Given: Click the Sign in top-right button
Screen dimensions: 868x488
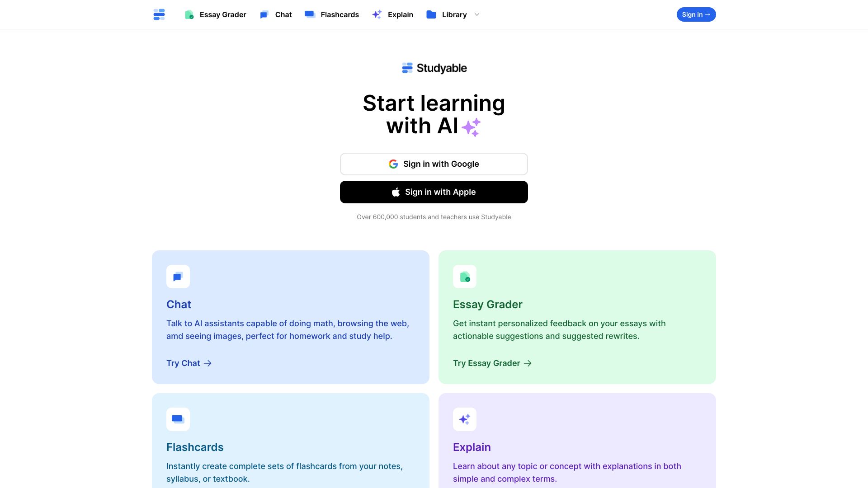Looking at the screenshot, I should coord(696,14).
